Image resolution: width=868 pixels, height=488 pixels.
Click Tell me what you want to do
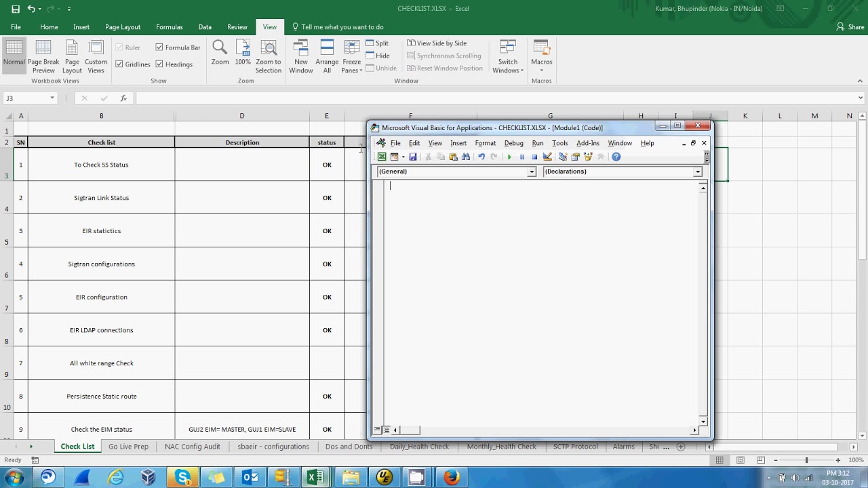tap(338, 27)
